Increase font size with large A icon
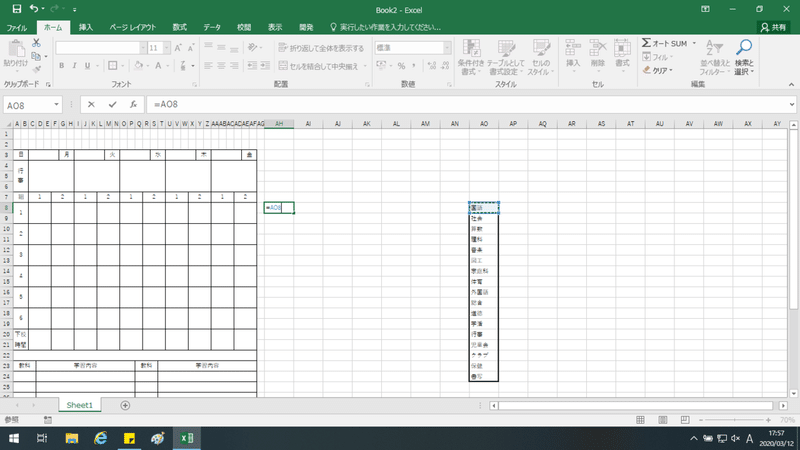Screen dimensions: 800x450 pos(178,48)
